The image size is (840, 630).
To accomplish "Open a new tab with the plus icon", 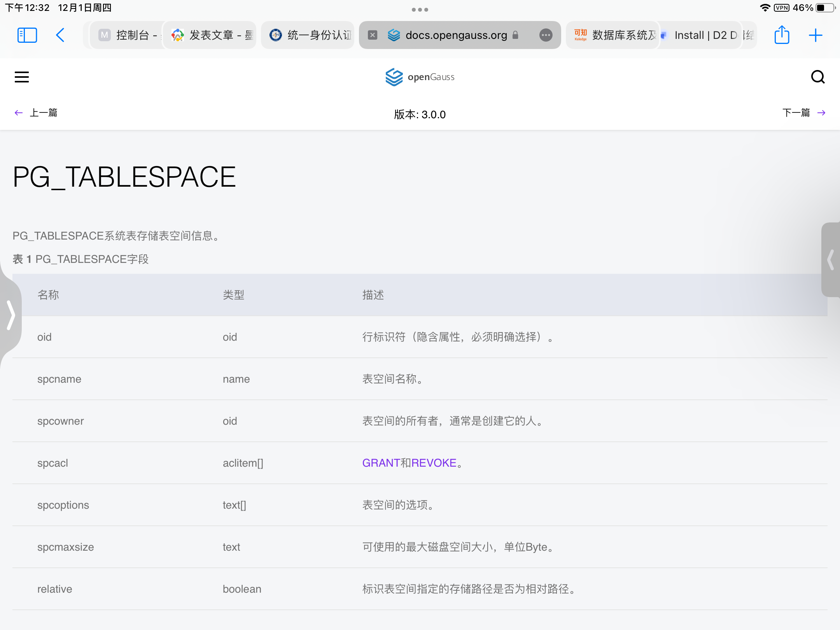I will tap(816, 35).
